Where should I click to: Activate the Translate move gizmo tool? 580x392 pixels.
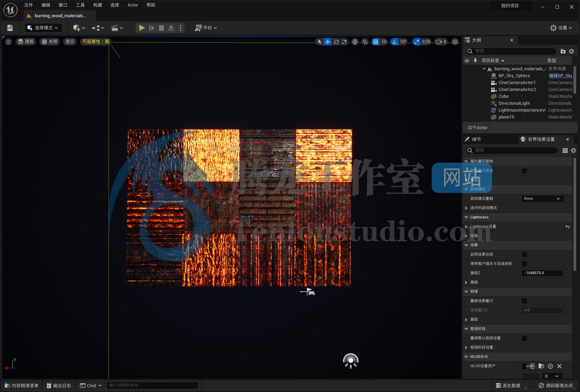click(328, 42)
